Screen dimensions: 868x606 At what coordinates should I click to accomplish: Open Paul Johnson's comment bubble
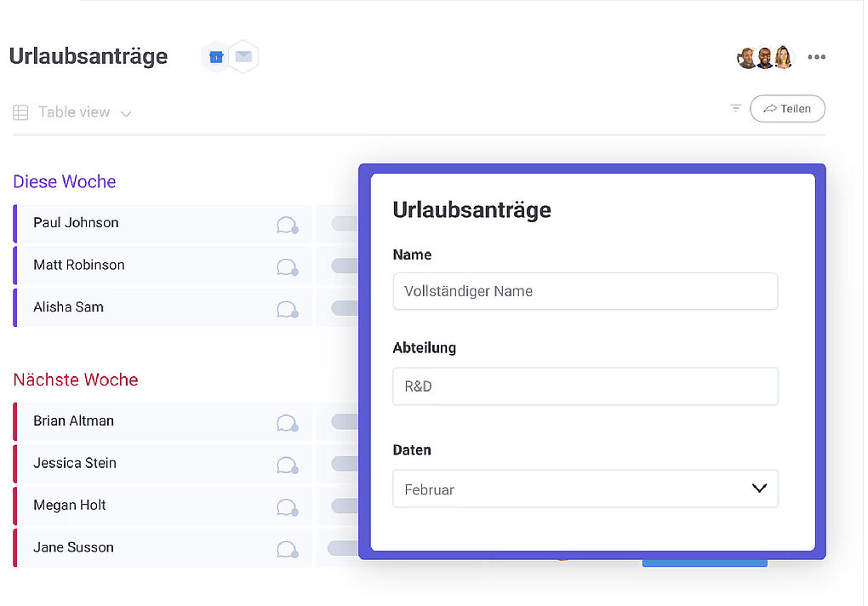287,225
